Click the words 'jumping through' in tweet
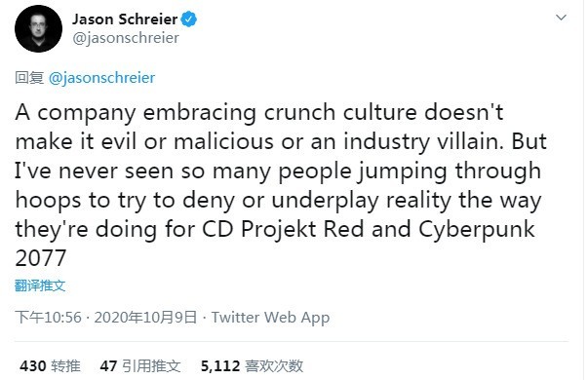This screenshot has width=588, height=380. point(449,171)
